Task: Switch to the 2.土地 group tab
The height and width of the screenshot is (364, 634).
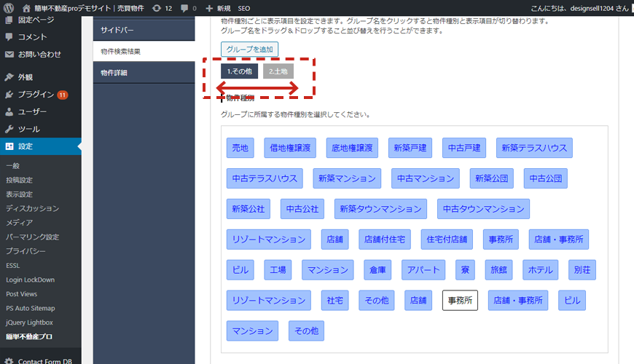Action: [x=278, y=71]
